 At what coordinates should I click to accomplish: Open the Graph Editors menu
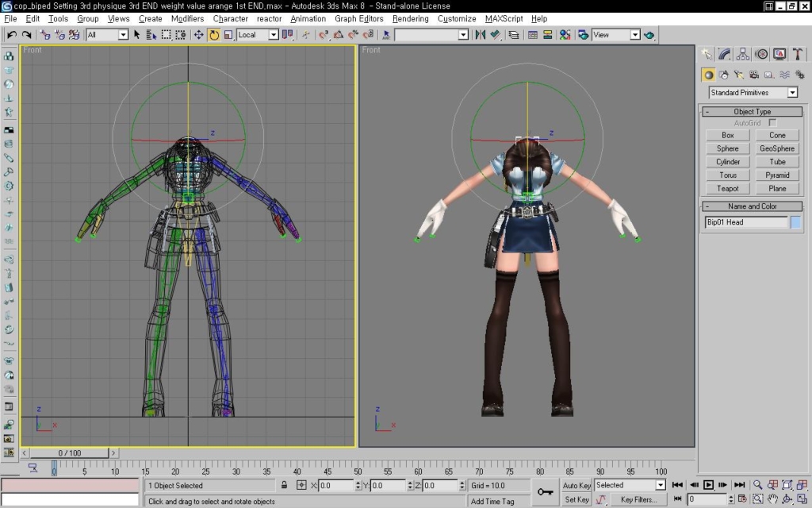click(359, 19)
